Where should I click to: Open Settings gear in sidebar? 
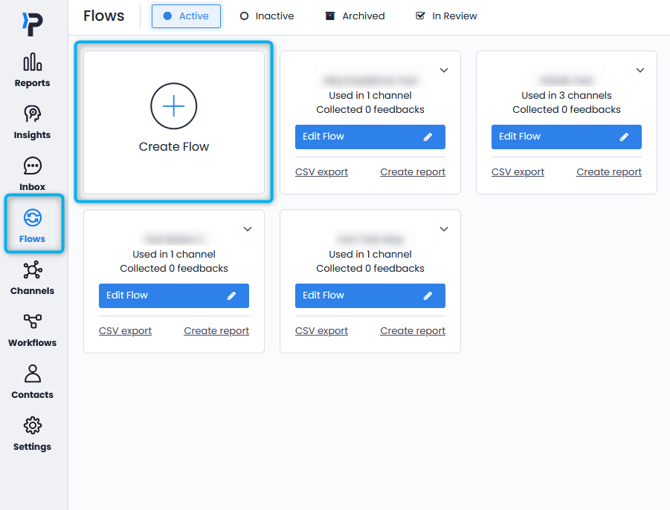[x=32, y=427]
